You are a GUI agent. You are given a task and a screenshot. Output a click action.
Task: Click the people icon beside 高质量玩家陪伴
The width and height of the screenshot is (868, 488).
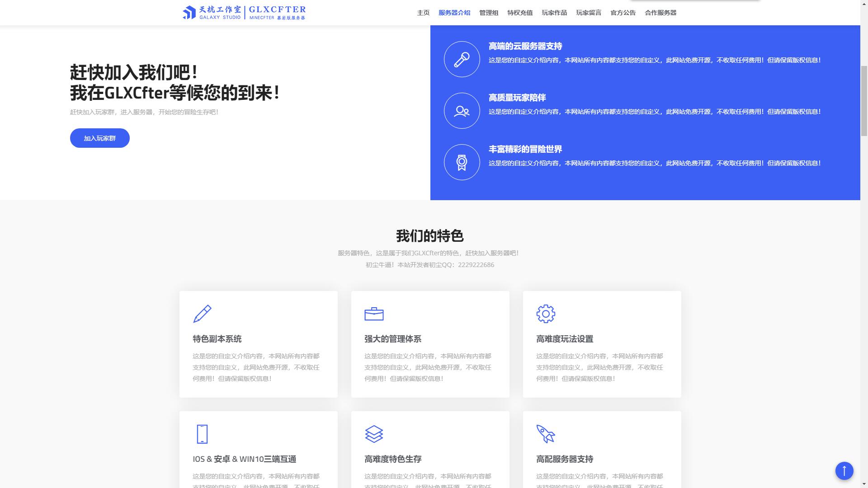coord(462,110)
